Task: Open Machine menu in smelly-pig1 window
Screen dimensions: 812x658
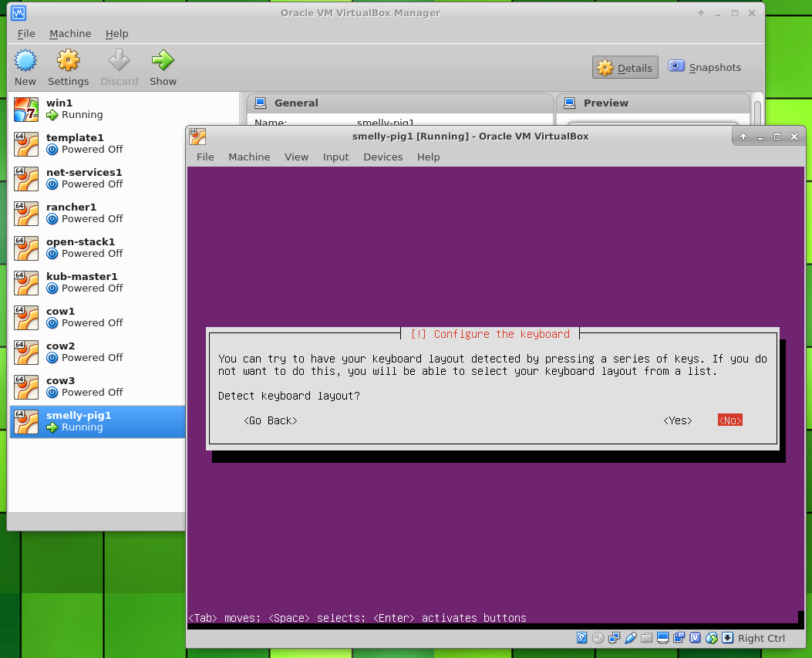Action: pyautogui.click(x=249, y=157)
